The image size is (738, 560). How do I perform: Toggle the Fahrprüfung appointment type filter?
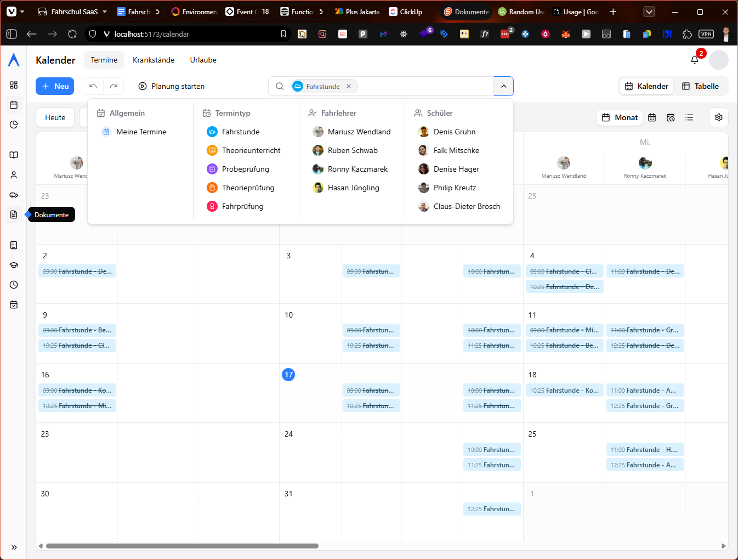tap(242, 206)
